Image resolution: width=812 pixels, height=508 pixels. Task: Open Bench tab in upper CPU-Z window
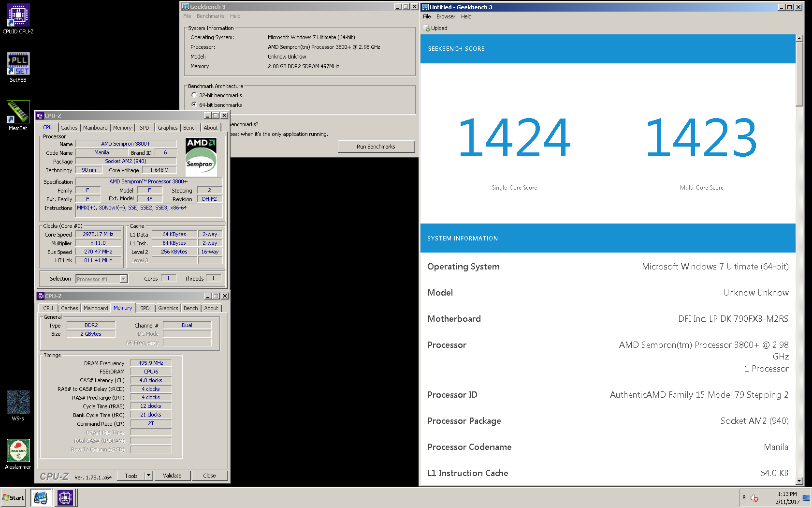(x=190, y=128)
